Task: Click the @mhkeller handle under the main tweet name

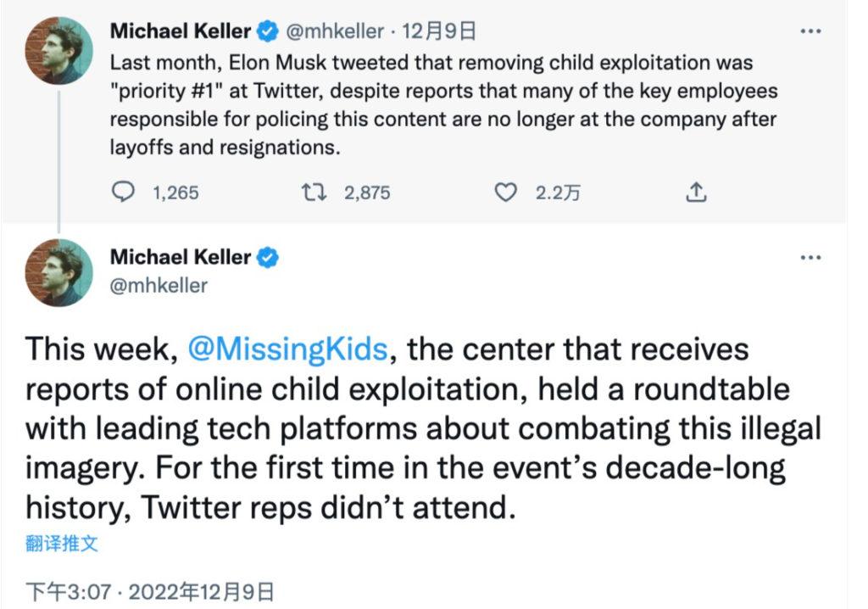Action: [x=159, y=285]
